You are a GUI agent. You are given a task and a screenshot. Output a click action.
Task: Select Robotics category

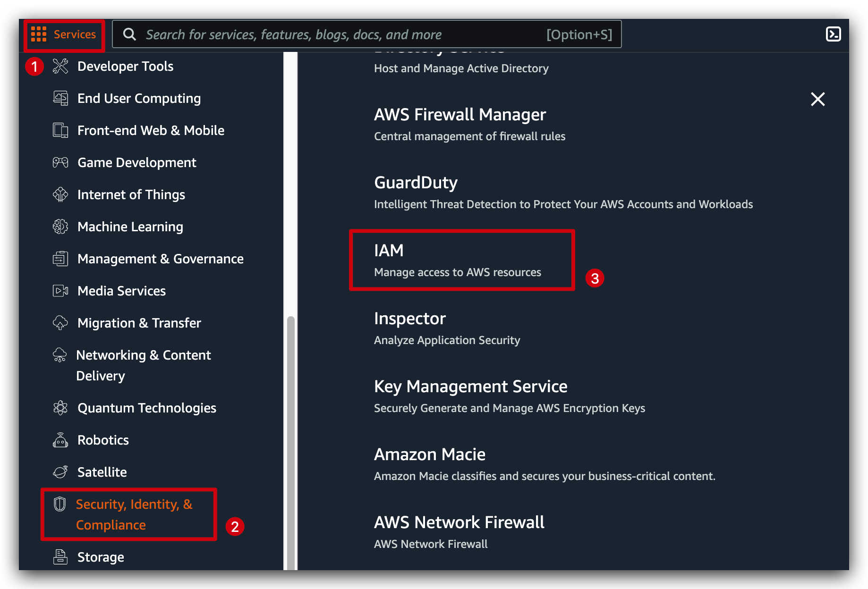(x=103, y=440)
